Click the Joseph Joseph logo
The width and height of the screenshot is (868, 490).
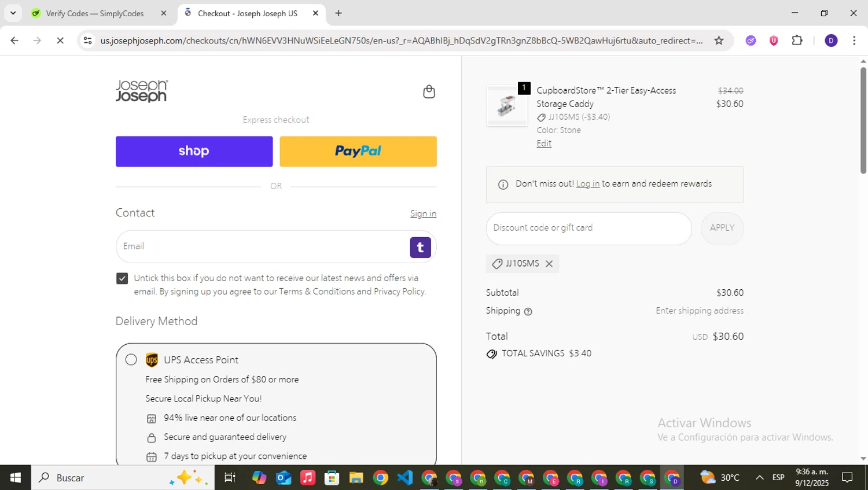click(142, 91)
